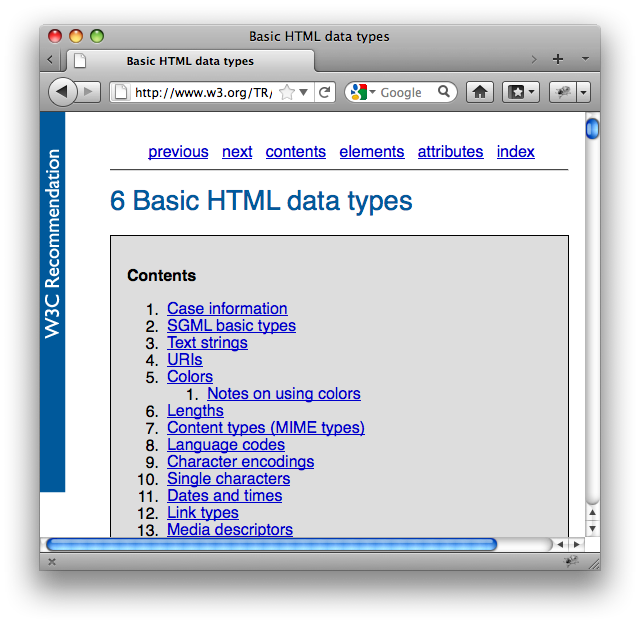Image resolution: width=640 pixels, height=625 pixels.
Task: Click the Google search engine icon
Action: [x=358, y=92]
